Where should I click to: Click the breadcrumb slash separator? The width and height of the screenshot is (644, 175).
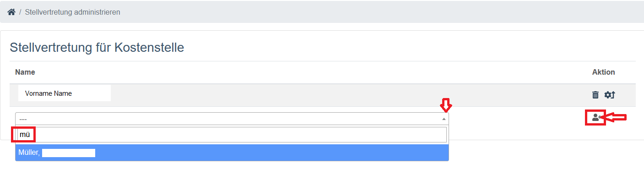pos(21,12)
